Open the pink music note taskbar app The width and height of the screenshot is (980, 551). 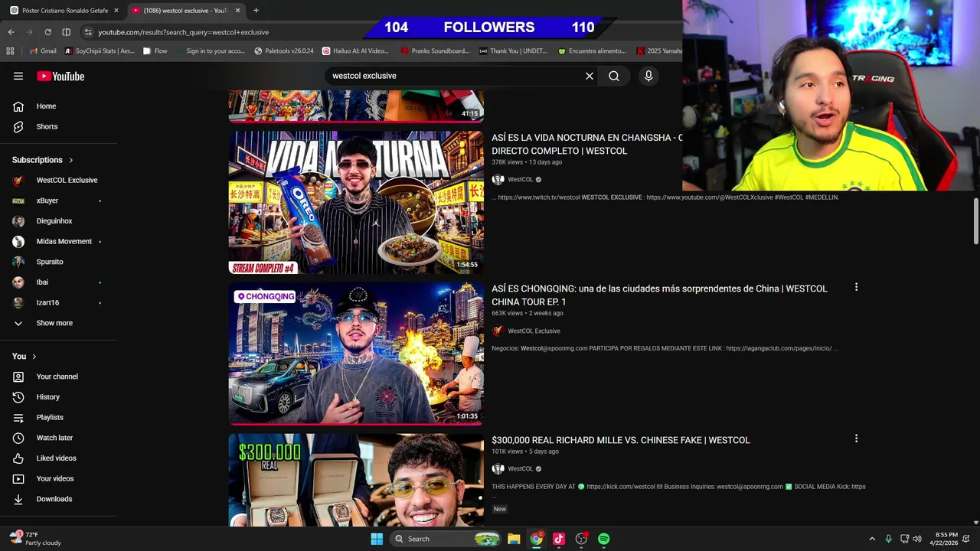point(559,539)
